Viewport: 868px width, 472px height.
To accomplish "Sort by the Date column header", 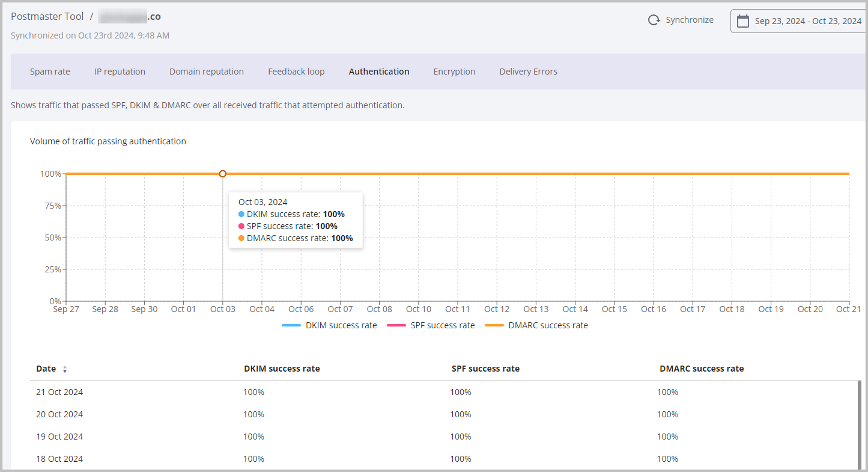I will 46,369.
